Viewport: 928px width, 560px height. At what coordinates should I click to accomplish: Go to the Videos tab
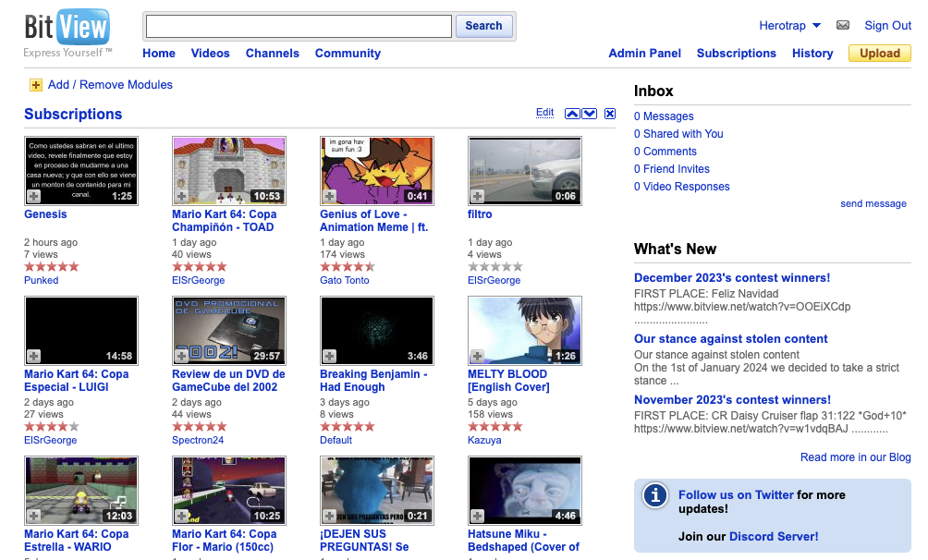tap(210, 54)
